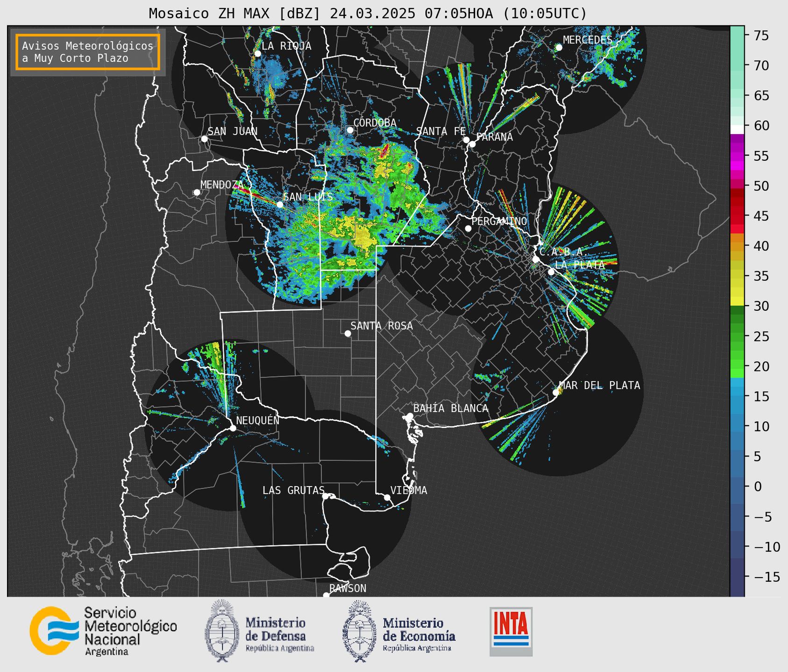The width and height of the screenshot is (788, 672).
Task: Click the PARANÁ city marker dot
Action: coord(472,144)
